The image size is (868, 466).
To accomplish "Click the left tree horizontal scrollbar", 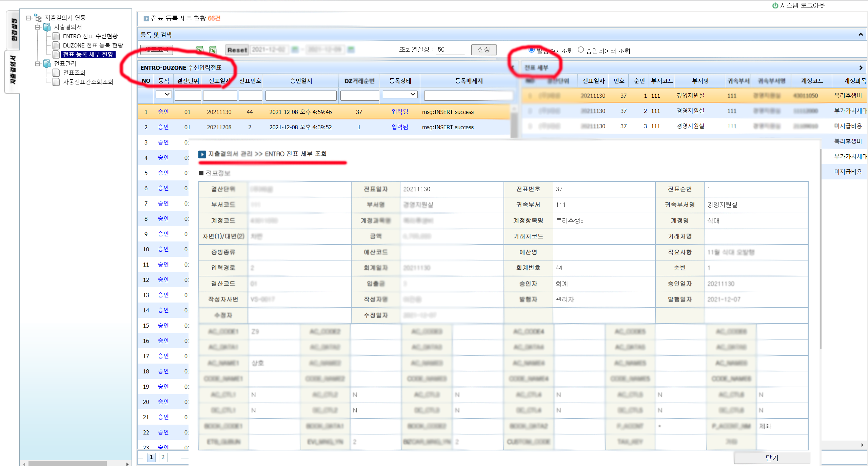I will [x=68, y=463].
